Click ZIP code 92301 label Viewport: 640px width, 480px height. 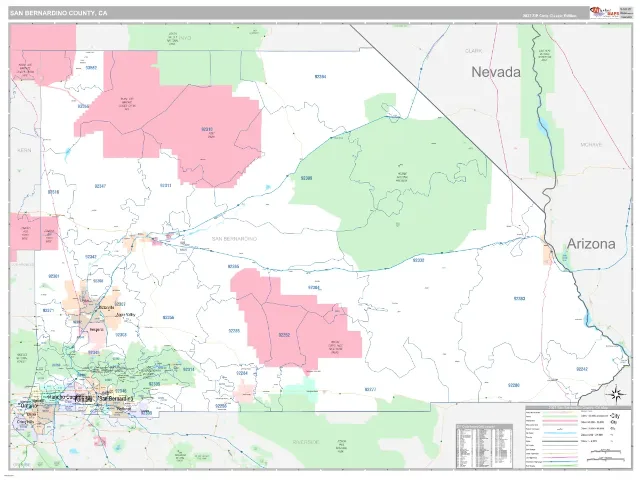coord(53,276)
